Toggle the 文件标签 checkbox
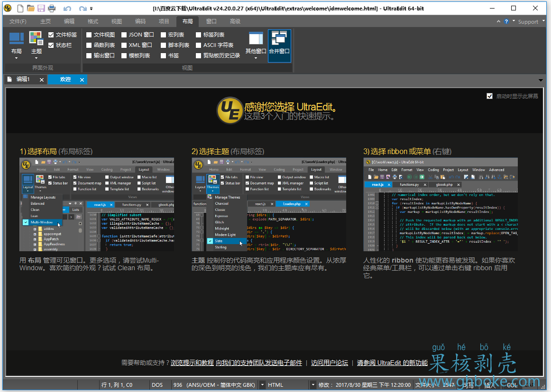 51,35
